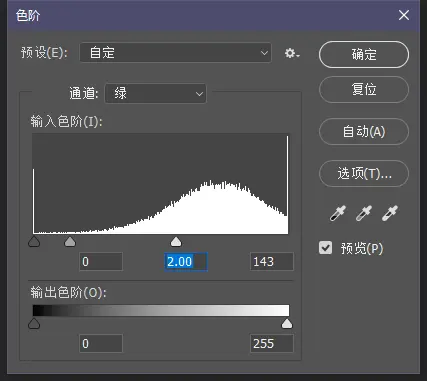Click the input highlight field showing 143
Screen dimensions: 427x381
click(272, 262)
